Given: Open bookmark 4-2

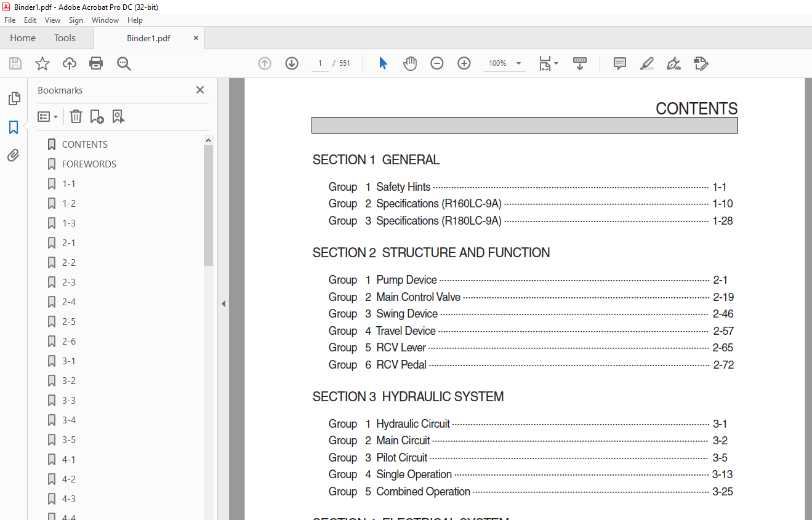Looking at the screenshot, I should [69, 479].
